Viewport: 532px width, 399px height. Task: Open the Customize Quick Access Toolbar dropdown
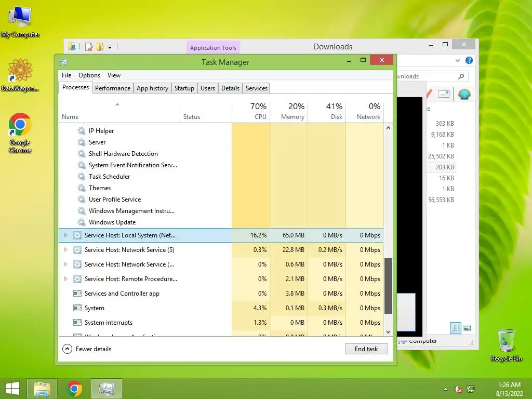click(110, 47)
